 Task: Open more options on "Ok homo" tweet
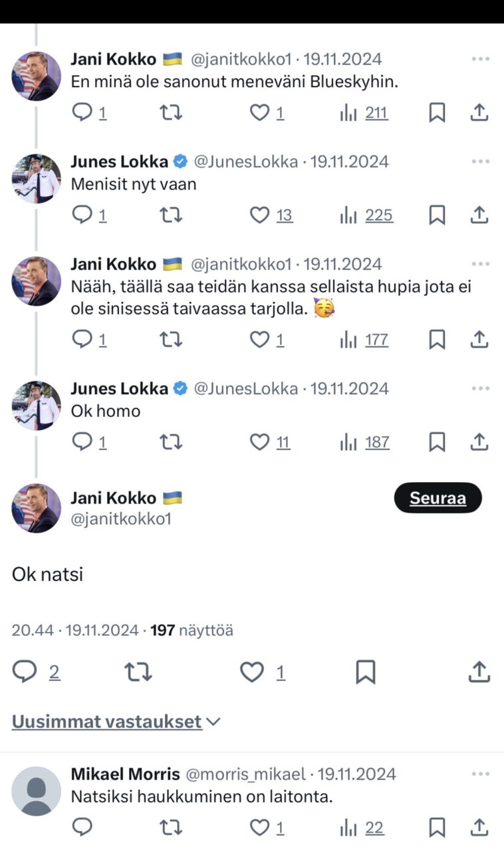point(480,388)
